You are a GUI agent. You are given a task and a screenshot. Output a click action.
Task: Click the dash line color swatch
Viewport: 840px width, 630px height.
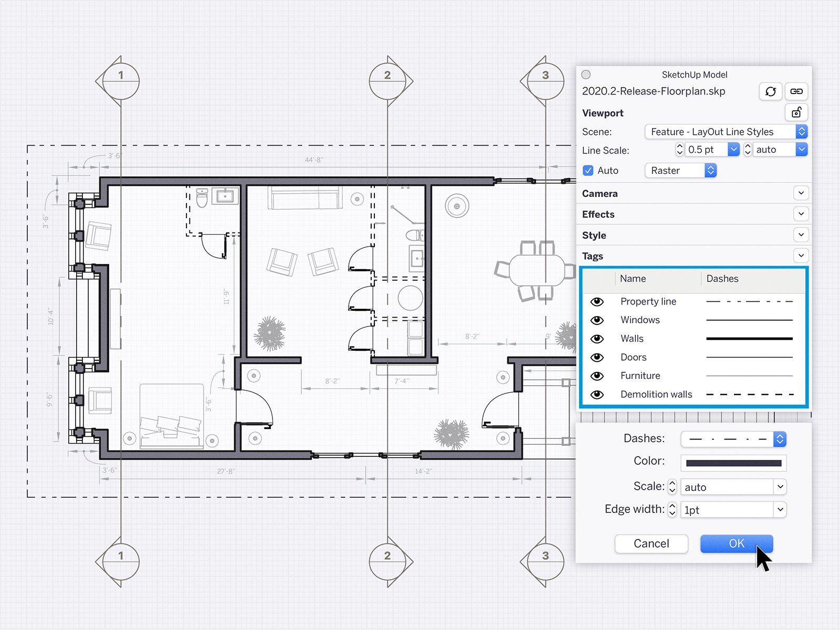coord(733,463)
